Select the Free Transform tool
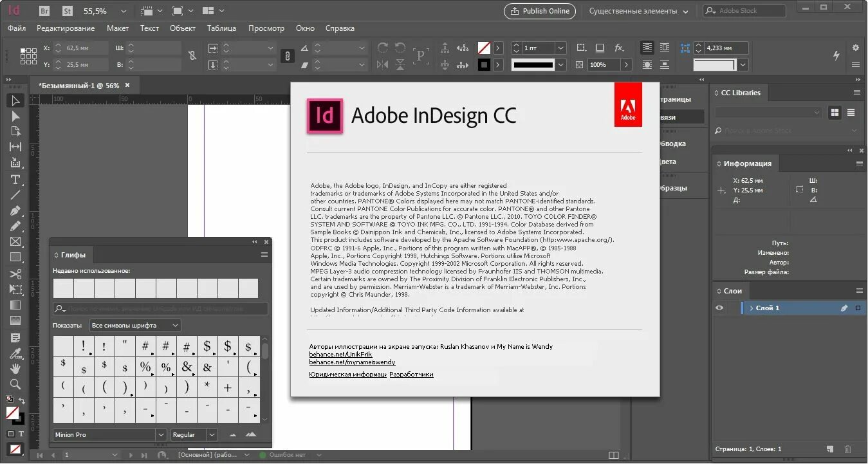 tap(15, 290)
